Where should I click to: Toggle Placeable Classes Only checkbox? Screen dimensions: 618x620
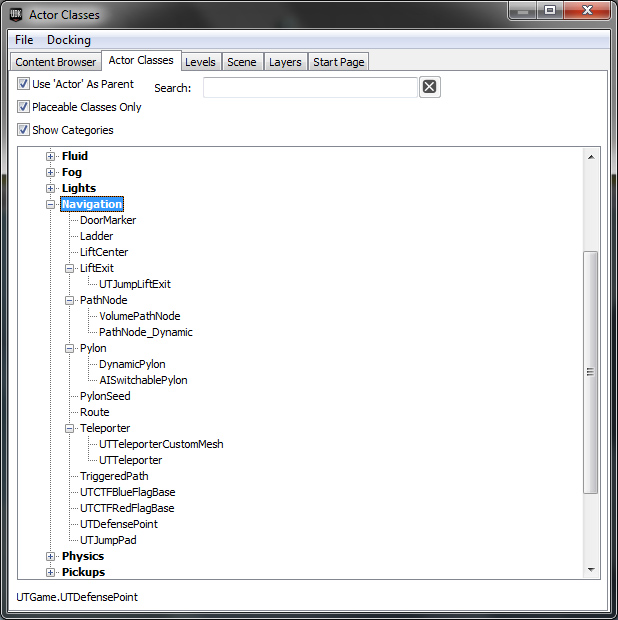[x=24, y=107]
